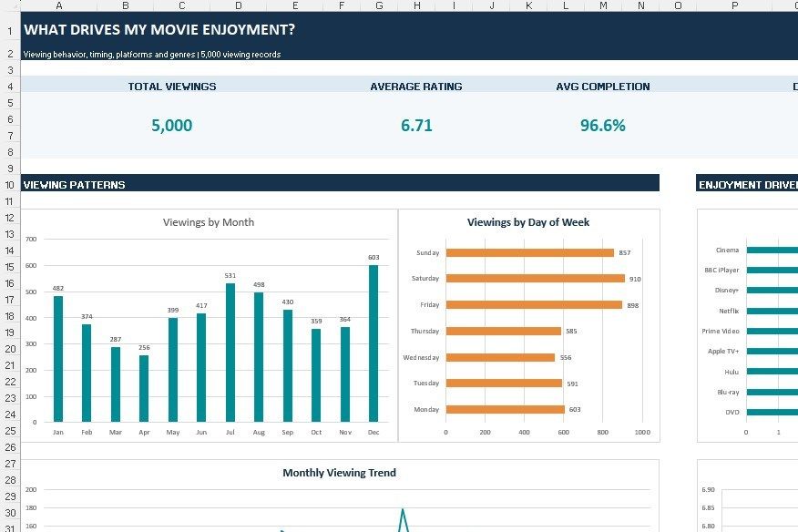This screenshot has width=798, height=532.
Task: Select the 5,000 total viewings value
Action: point(172,125)
